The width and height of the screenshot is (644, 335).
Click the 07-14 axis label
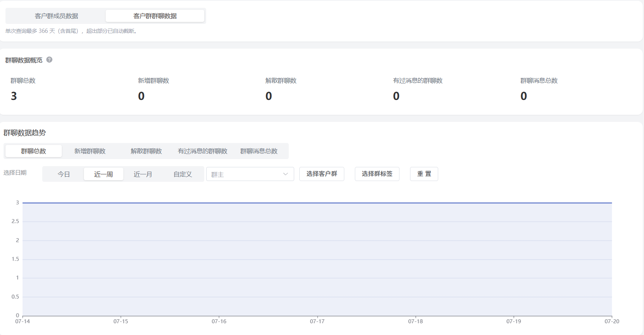[23, 321]
